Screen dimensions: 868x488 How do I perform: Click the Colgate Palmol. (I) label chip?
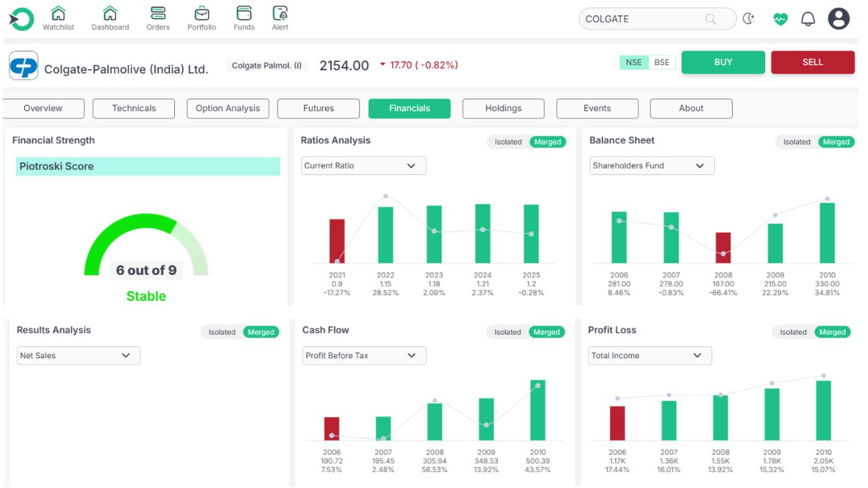267,66
